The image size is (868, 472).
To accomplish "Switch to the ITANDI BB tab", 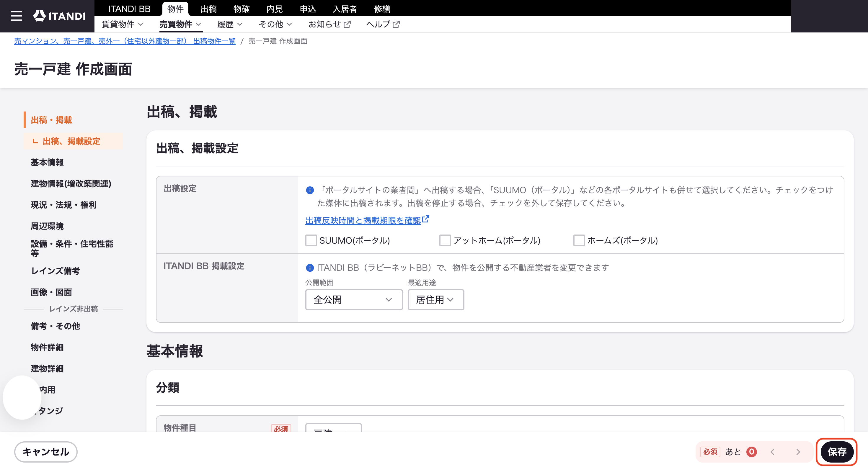I will coord(129,9).
